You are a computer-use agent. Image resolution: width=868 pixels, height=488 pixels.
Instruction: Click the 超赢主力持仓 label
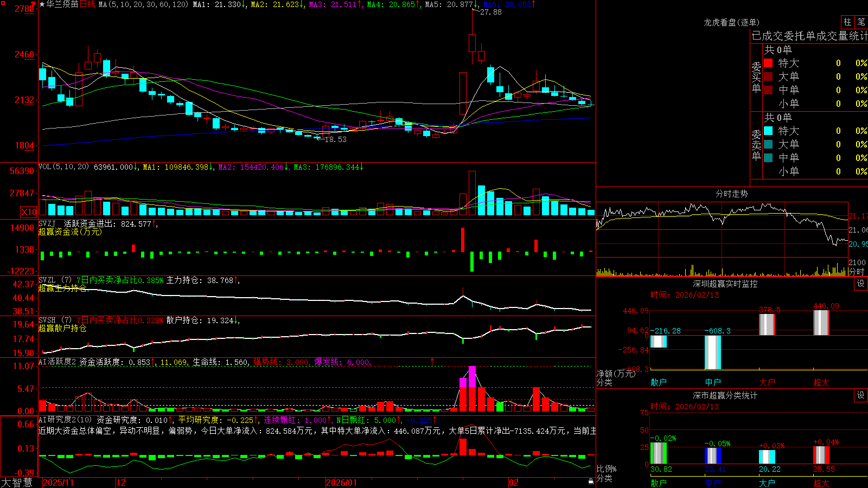coord(62,288)
